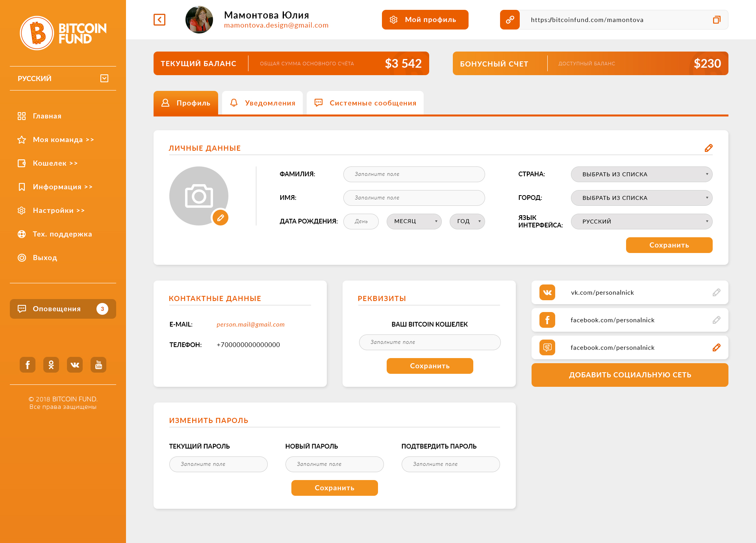Switch to the Системные сообщения tab
756x543 pixels.
point(365,103)
